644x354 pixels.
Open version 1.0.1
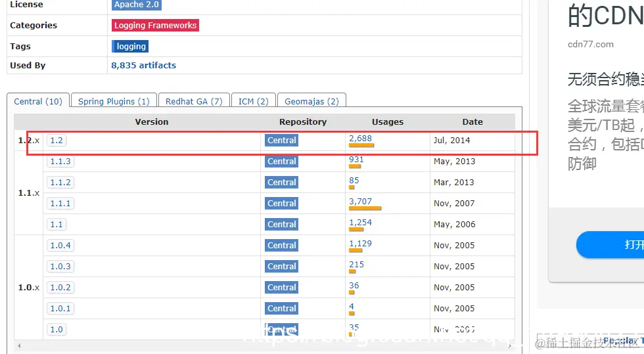(x=60, y=308)
